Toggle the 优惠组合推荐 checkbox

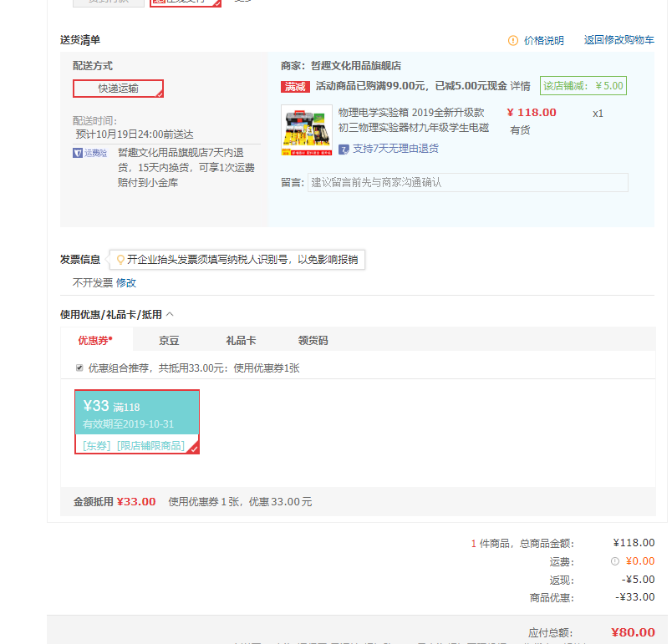(79, 368)
